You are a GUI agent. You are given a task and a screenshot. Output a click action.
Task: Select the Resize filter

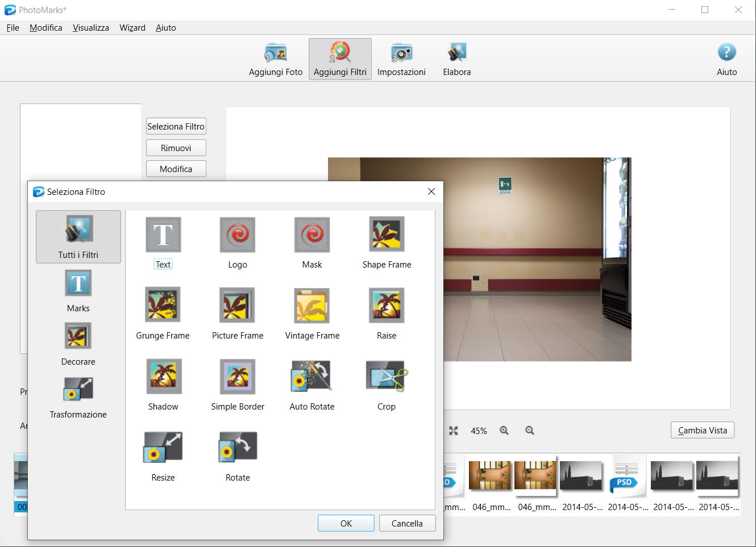163,448
